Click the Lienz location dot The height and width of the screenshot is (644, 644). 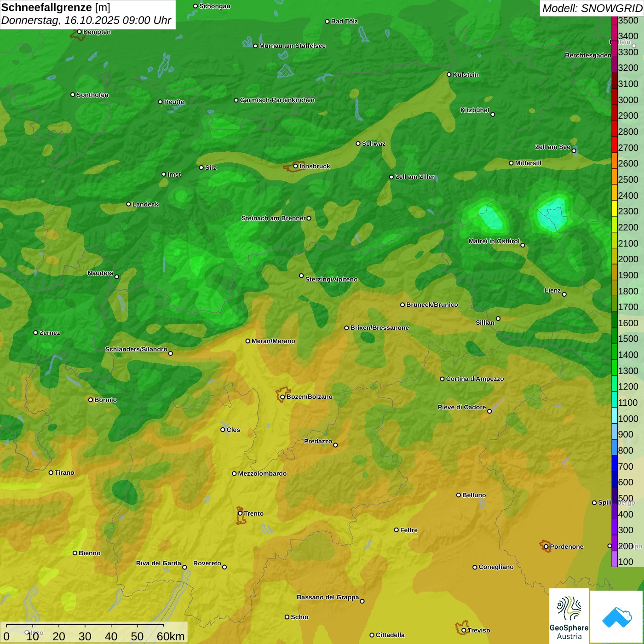(564, 294)
